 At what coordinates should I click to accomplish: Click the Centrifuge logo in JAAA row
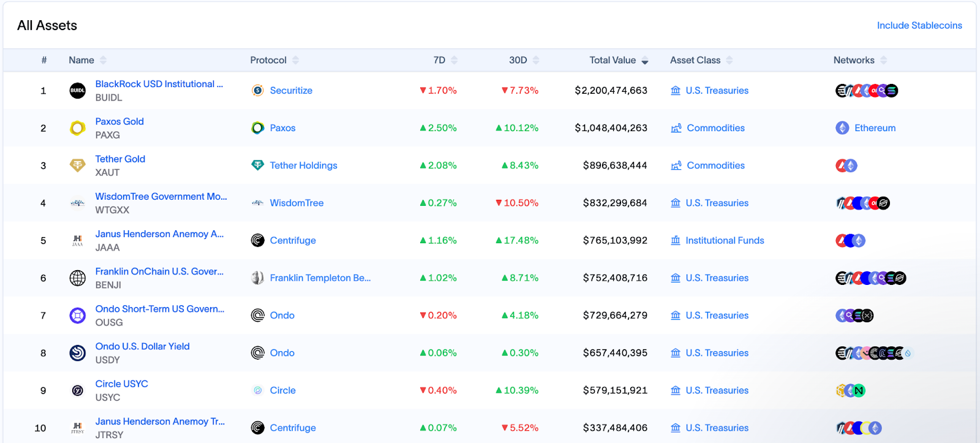(258, 240)
